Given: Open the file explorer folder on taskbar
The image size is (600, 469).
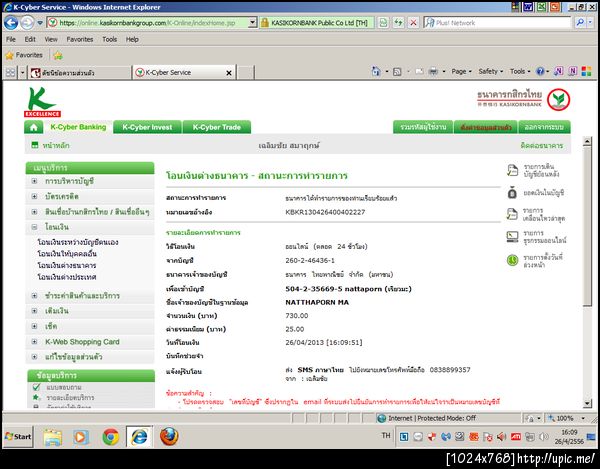Looking at the screenshot, I should 52,437.
